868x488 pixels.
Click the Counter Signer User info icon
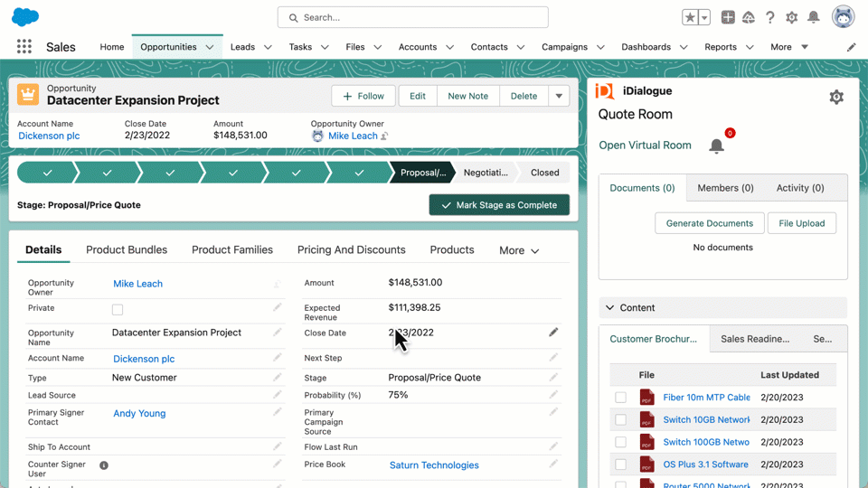(x=103, y=465)
